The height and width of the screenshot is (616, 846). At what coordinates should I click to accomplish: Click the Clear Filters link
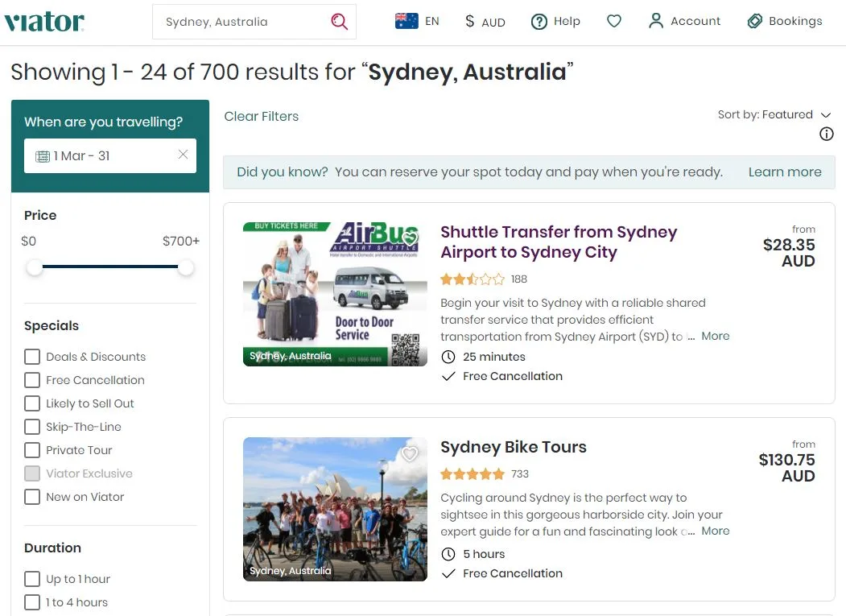(x=261, y=116)
